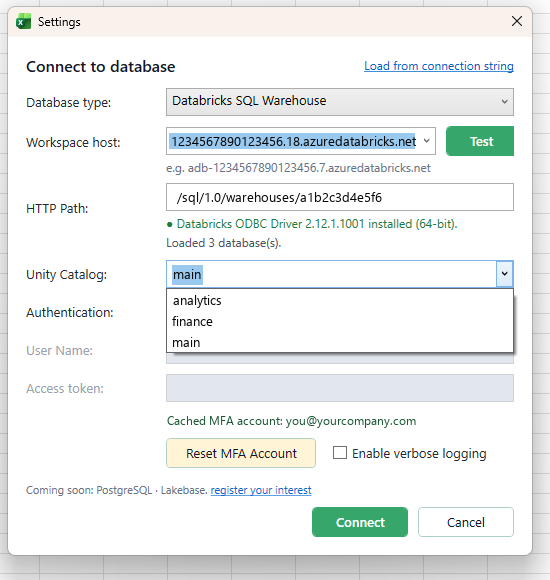This screenshot has width=550, height=580.
Task: Enable verbose logging checkbox
Action: 340,453
